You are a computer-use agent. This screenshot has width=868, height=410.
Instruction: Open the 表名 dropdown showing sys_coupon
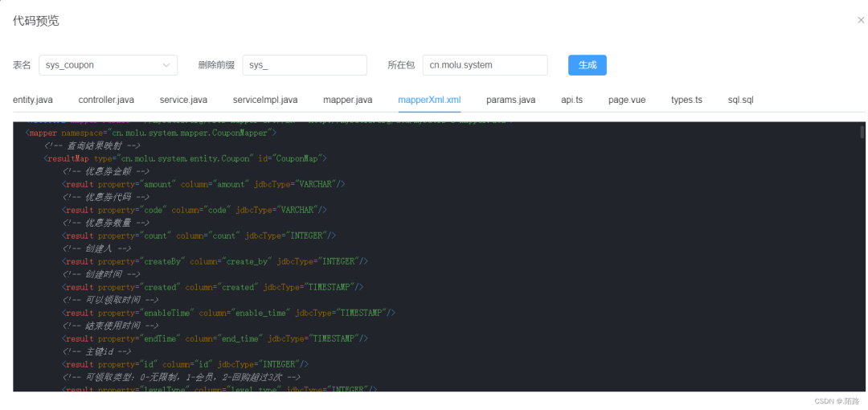108,65
